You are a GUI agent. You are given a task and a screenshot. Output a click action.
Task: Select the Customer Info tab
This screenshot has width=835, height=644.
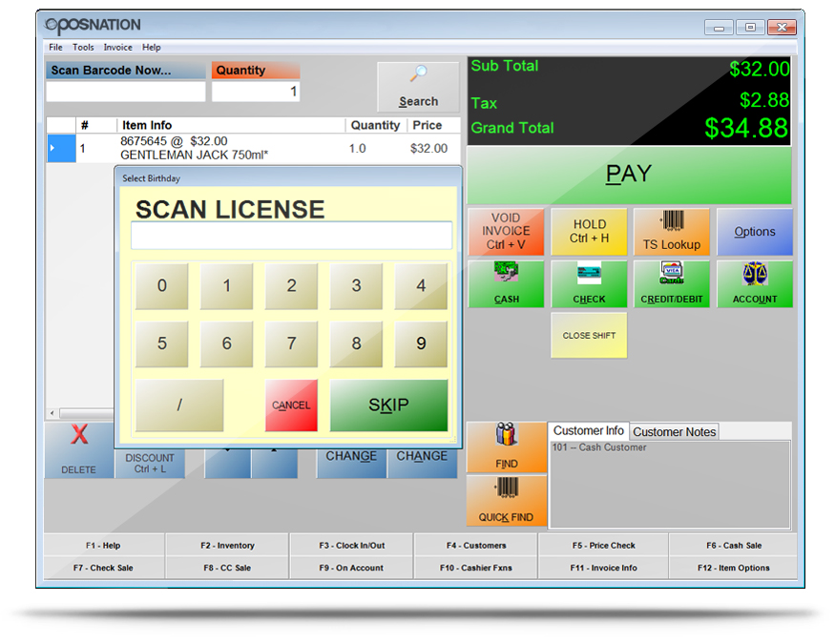tap(589, 431)
